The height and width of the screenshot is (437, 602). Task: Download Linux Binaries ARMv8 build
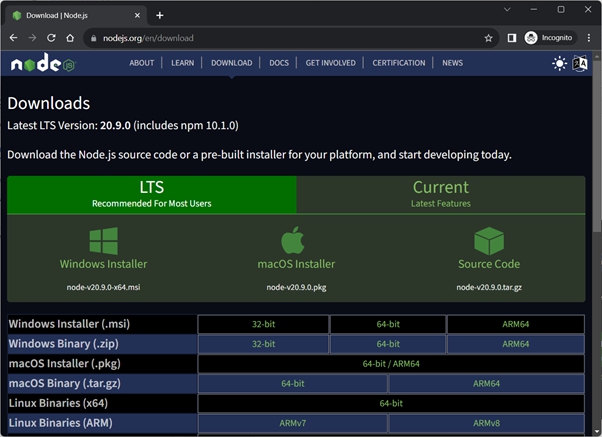tap(486, 423)
